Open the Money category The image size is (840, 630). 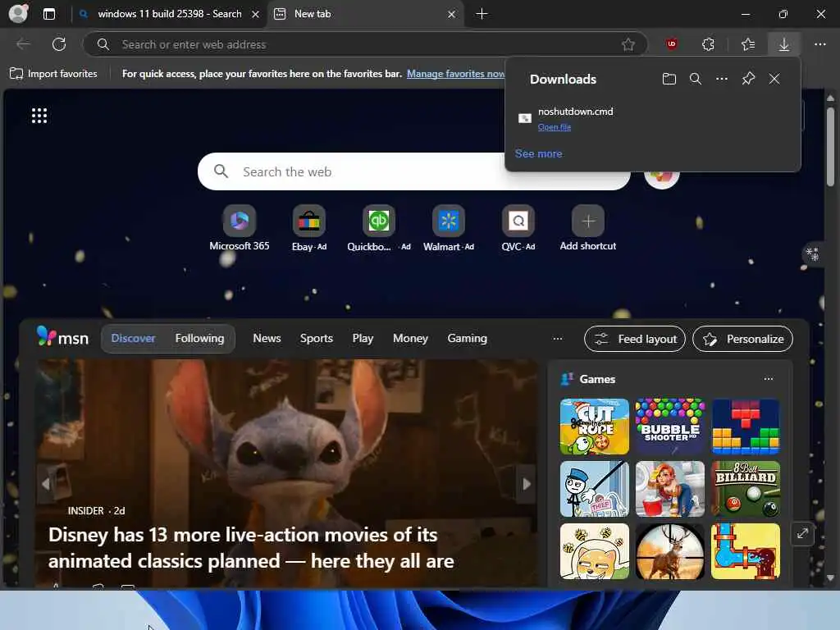(x=410, y=338)
